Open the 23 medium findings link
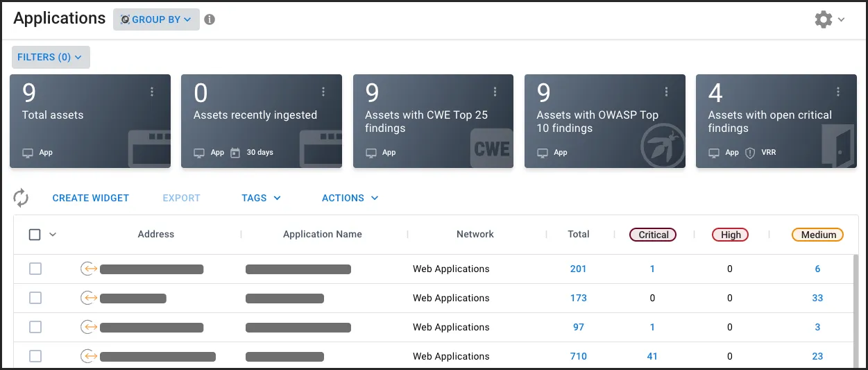This screenshot has width=868, height=370. (x=817, y=356)
